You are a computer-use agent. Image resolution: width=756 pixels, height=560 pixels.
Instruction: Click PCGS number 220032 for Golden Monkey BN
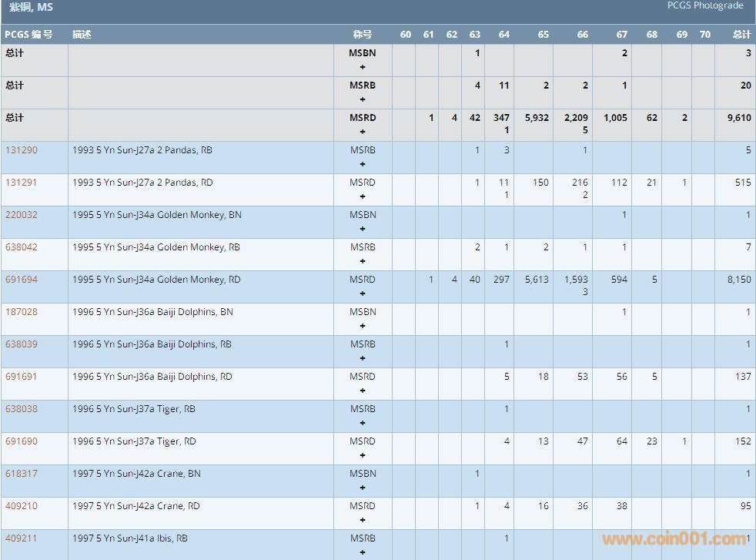click(22, 215)
